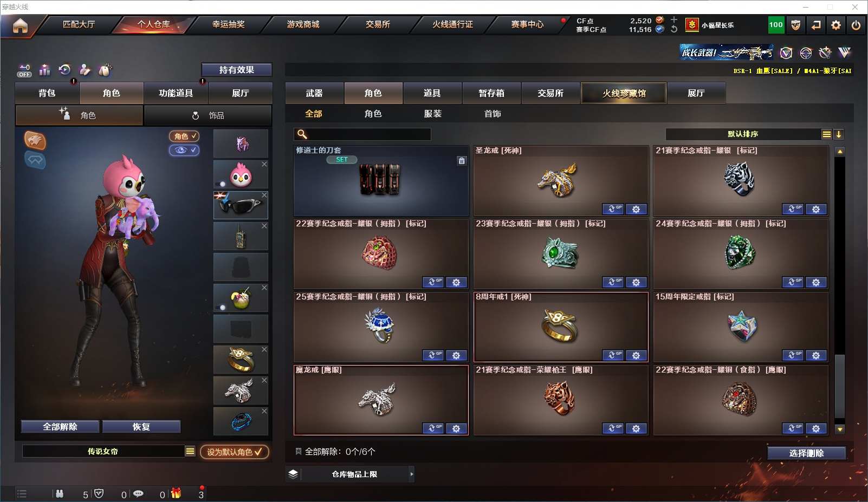Open the settings gear in top bar
Screen dimensions: 868x502
[836, 25]
